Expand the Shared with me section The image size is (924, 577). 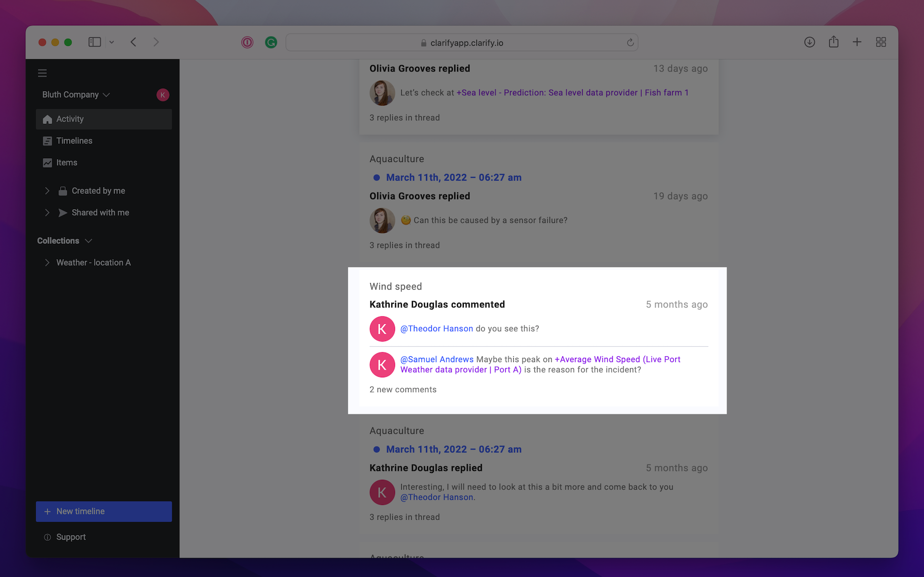pos(47,212)
